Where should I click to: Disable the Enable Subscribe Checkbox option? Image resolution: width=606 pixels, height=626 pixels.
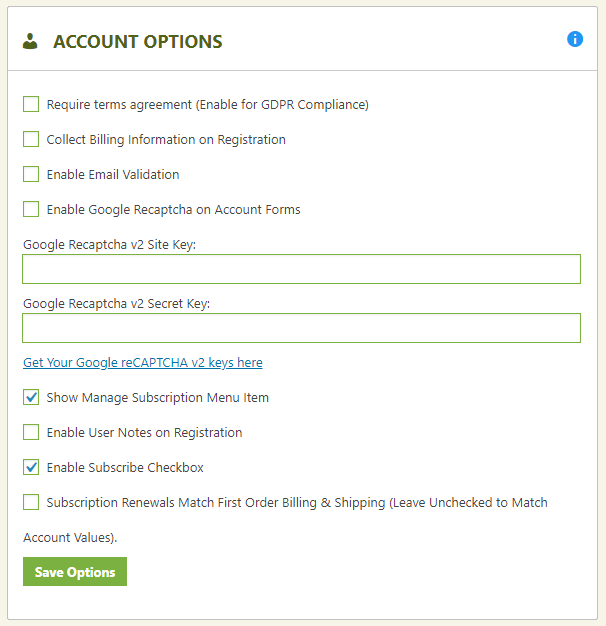31,467
